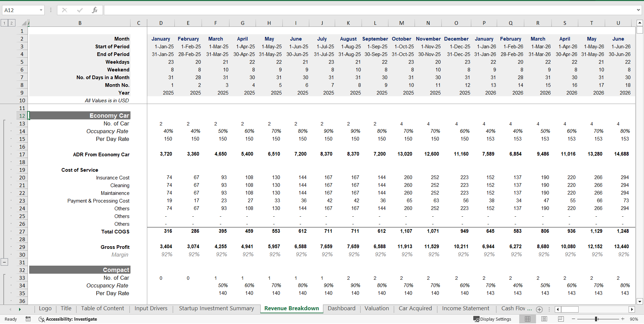The height and width of the screenshot is (324, 644).
Task: Click the vertical scrollbar thumb
Action: click(x=640, y=30)
